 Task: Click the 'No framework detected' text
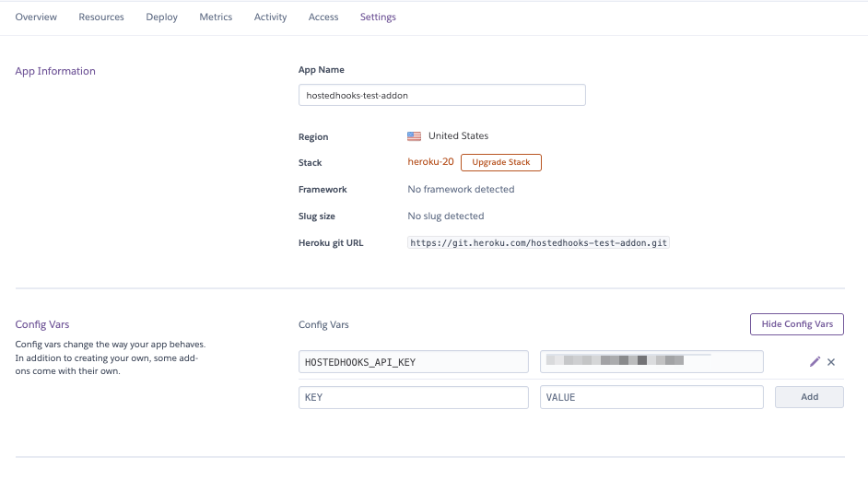pyautogui.click(x=461, y=190)
